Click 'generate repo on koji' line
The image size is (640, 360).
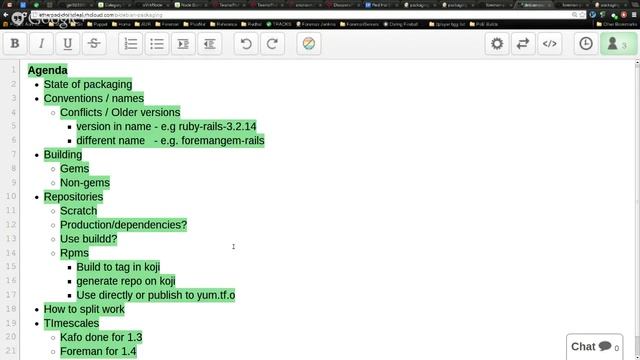coord(126,281)
